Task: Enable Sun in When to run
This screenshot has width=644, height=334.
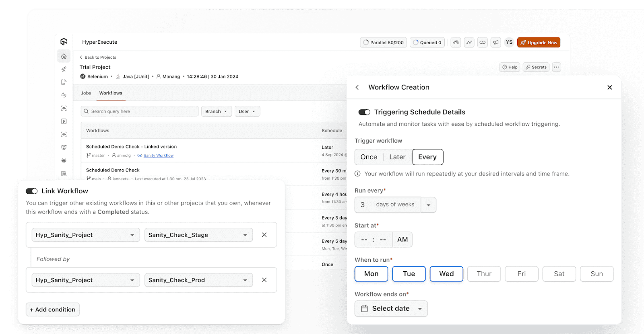Action: pyautogui.click(x=597, y=274)
